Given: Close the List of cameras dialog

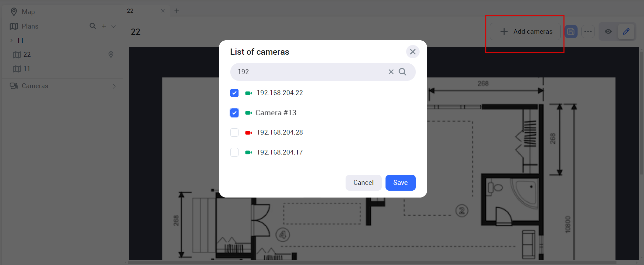Looking at the screenshot, I should (x=412, y=52).
